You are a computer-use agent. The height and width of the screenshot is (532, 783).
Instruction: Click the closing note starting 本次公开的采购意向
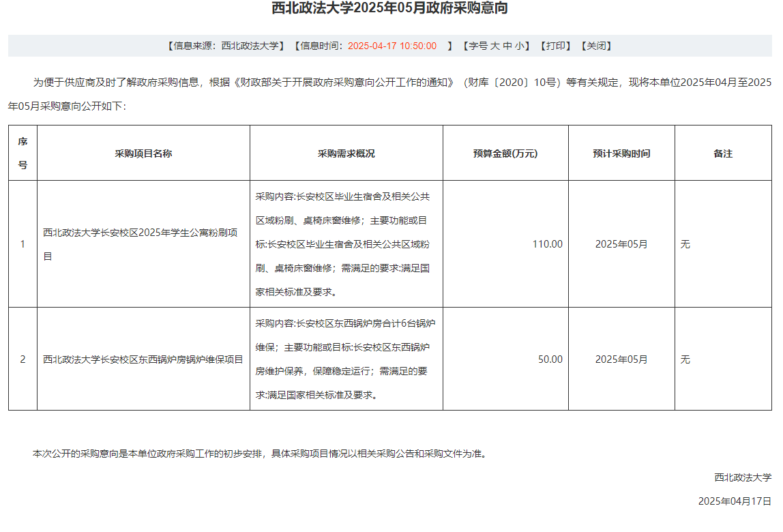click(260, 454)
